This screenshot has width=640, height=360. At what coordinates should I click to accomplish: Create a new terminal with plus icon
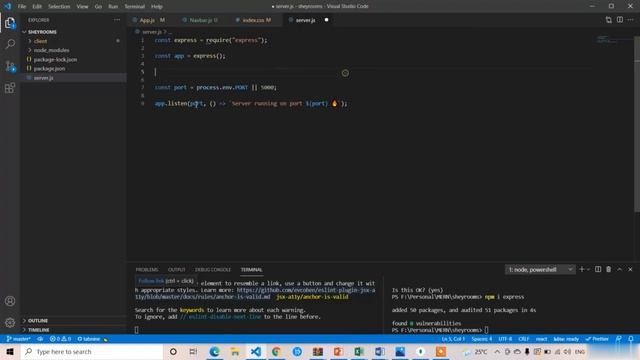[x=582, y=269]
